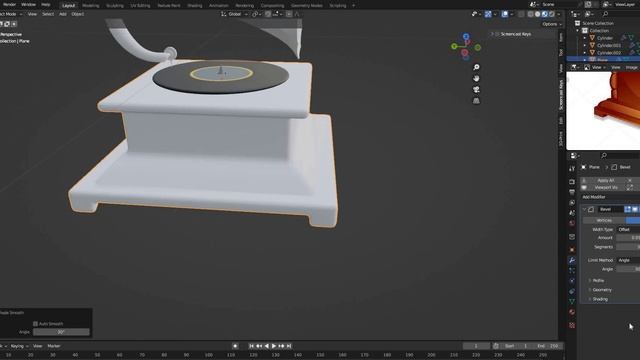Viewport: 640px width, 360px height.
Task: Select material preview viewport shading mode
Action: coord(544,14)
